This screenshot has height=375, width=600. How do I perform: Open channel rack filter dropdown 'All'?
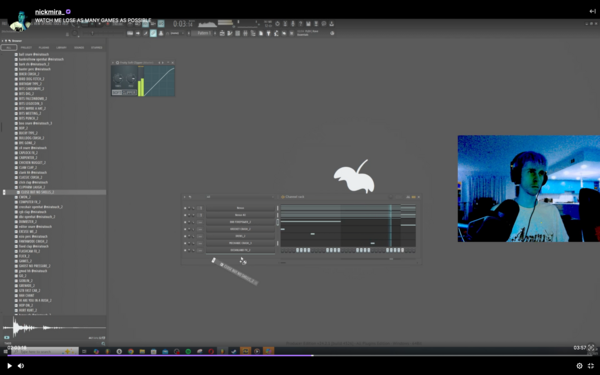(x=240, y=197)
